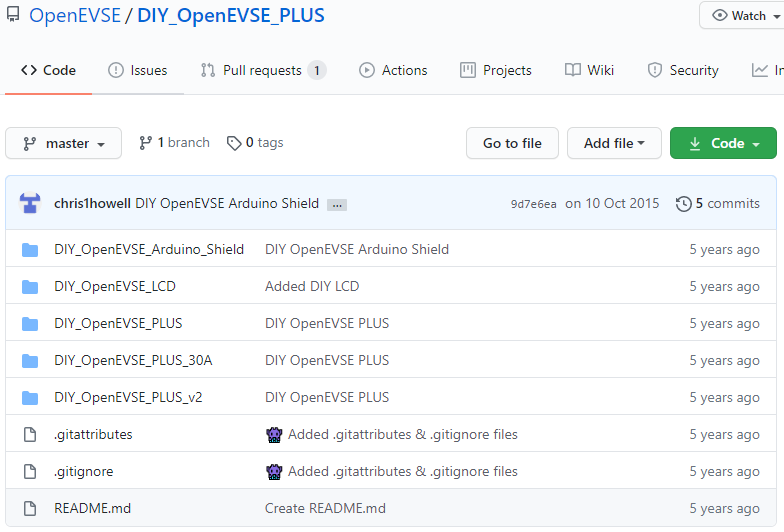Open the Projects tab

pyautogui.click(x=496, y=70)
